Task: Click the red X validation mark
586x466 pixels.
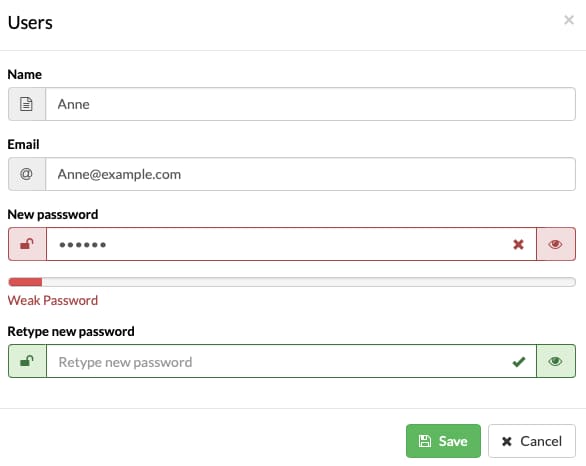Action: click(x=518, y=244)
